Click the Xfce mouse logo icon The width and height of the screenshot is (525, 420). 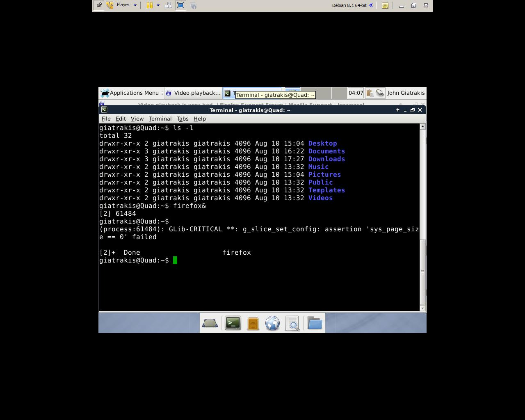pos(105,93)
